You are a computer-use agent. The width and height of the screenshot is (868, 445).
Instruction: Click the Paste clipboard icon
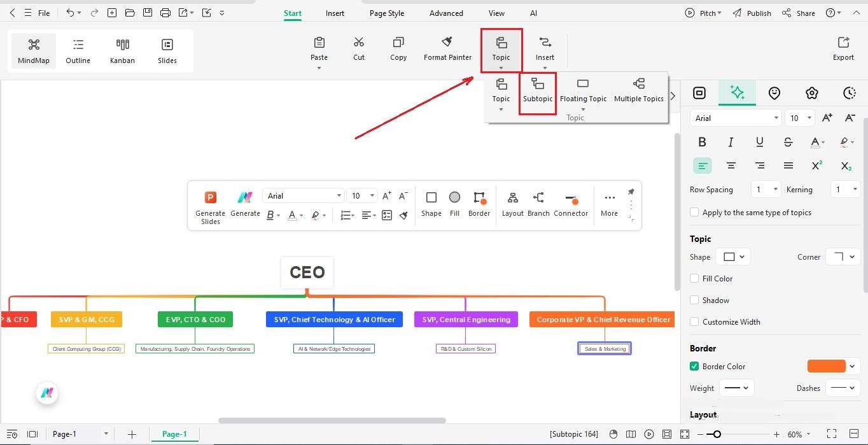coord(319,43)
